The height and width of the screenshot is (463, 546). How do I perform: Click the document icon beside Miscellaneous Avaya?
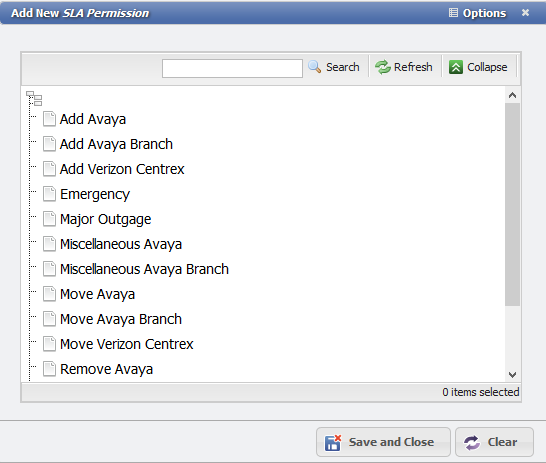pyautogui.click(x=49, y=244)
